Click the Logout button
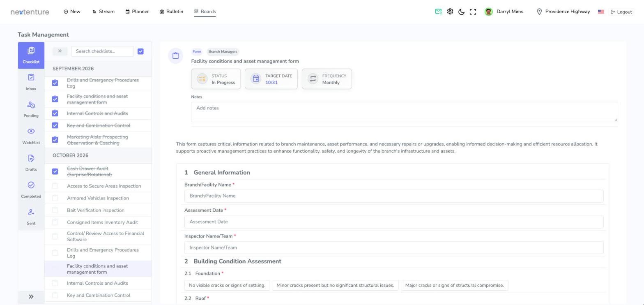The height and width of the screenshot is (305, 644). pos(621,12)
